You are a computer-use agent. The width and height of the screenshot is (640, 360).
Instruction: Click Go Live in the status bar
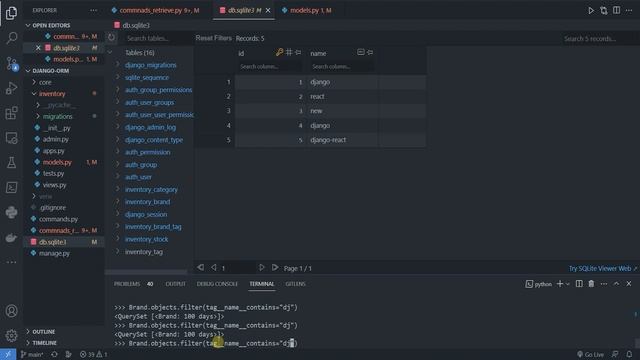[590, 354]
